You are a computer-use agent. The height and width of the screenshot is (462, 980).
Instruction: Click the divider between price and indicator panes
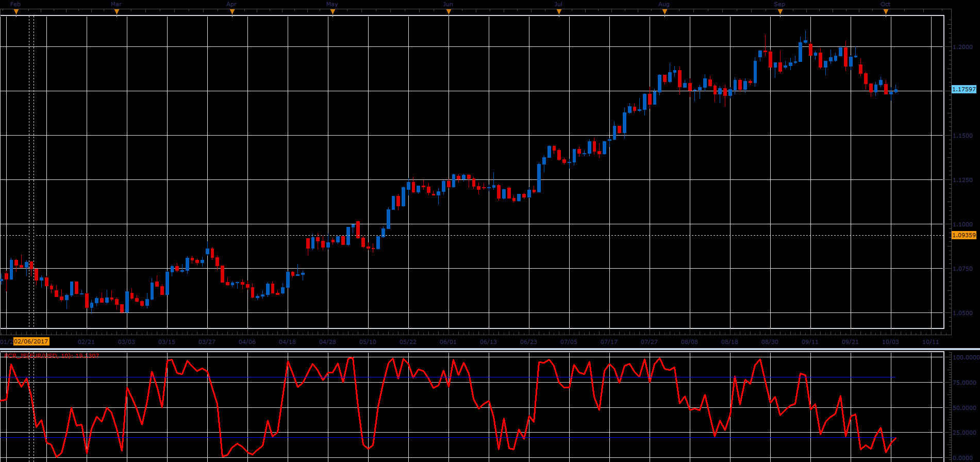click(x=490, y=348)
